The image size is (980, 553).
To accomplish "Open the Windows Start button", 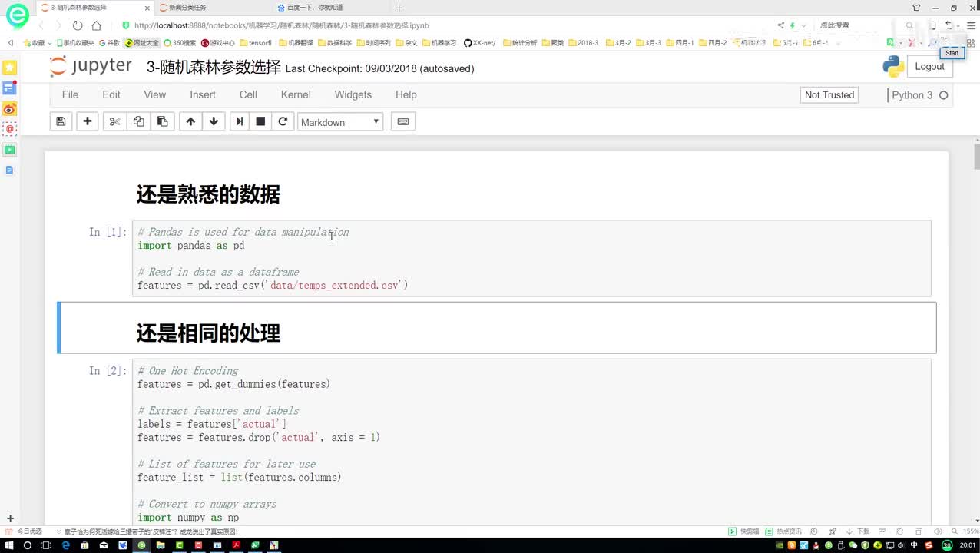I will coord(9,545).
